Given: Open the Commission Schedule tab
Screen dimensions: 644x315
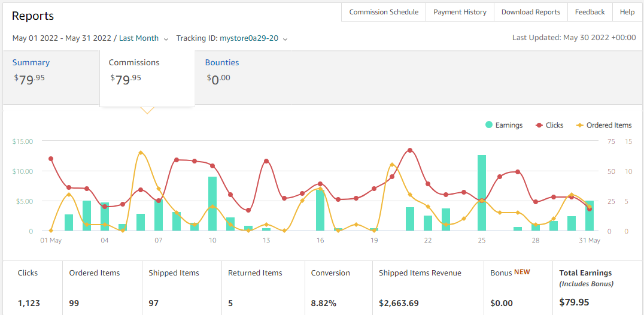Looking at the screenshot, I should pyautogui.click(x=384, y=12).
